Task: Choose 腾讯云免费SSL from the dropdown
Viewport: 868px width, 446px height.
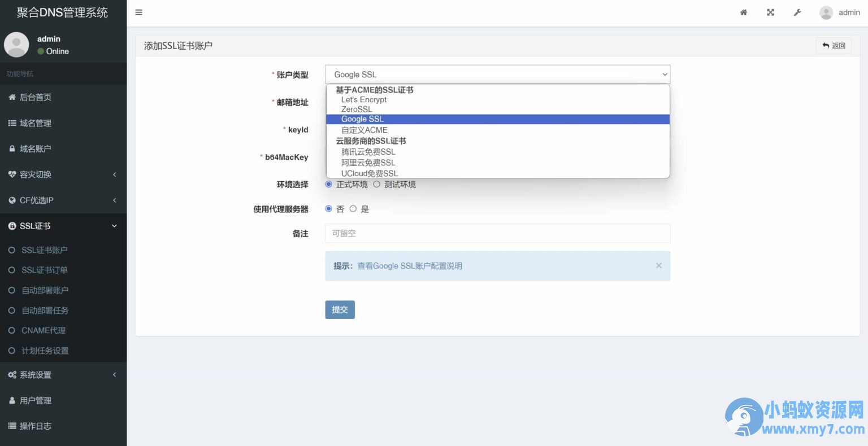Action: (x=498, y=152)
